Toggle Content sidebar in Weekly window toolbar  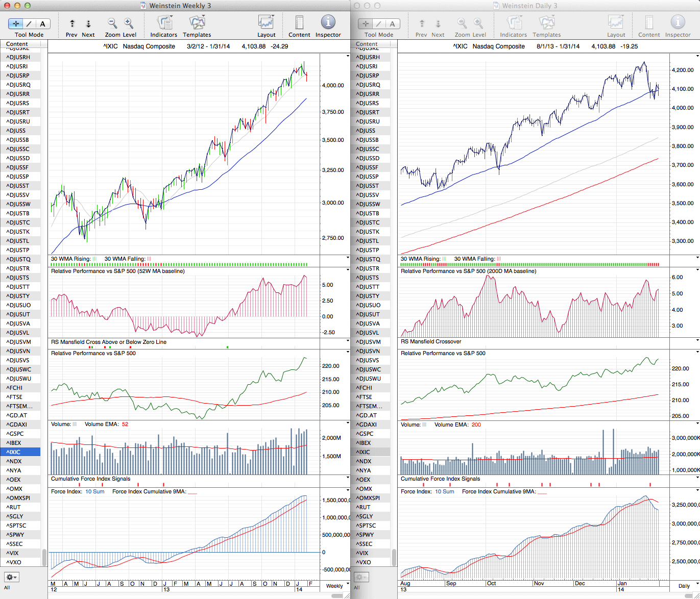299,23
